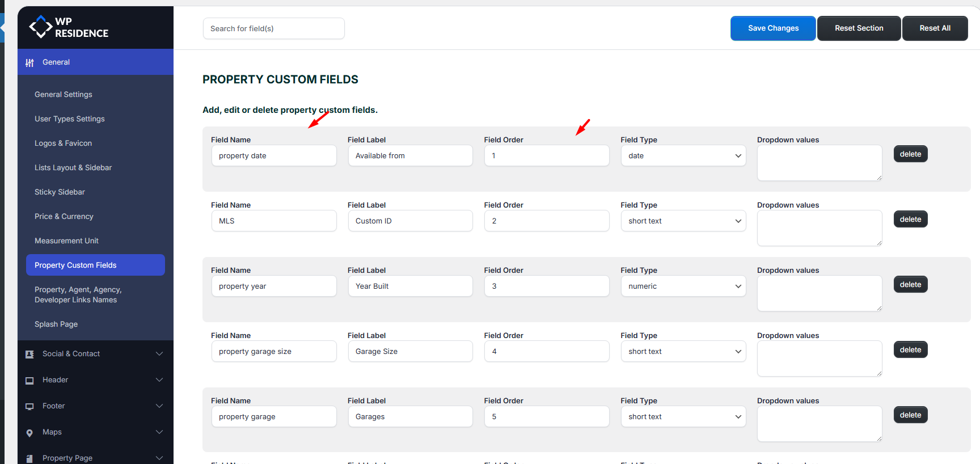
Task: Go to Logos & Favicon settings
Action: (63, 144)
